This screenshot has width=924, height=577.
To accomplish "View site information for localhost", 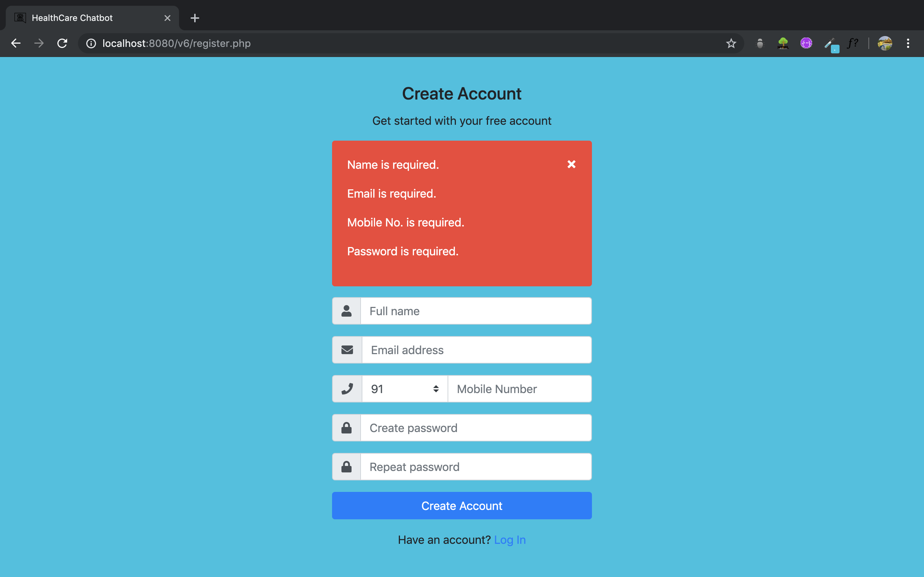I will [91, 44].
